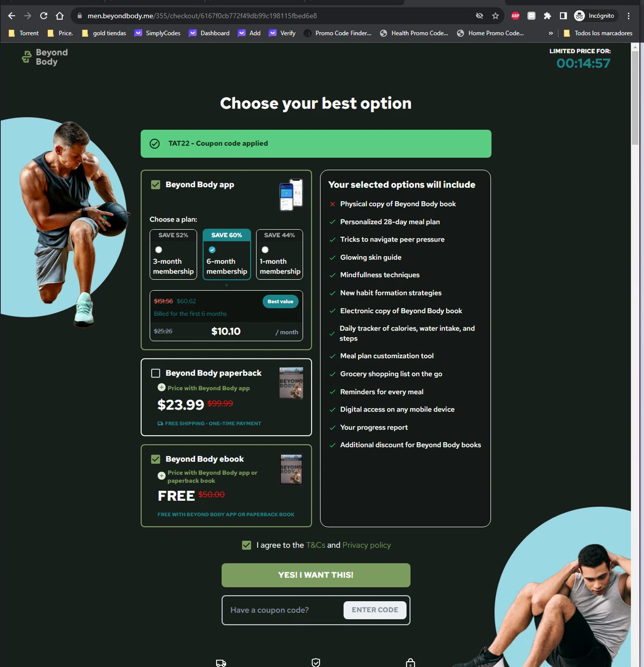
Task: Open the Promo Code Finder bookmark
Action: click(x=338, y=33)
